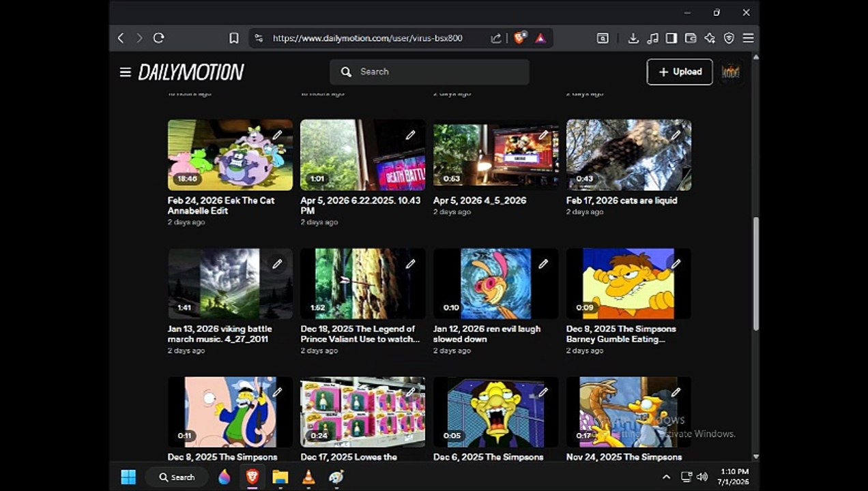This screenshot has height=491, width=868.
Task: Go to the Dailymotion home logo
Action: point(191,72)
